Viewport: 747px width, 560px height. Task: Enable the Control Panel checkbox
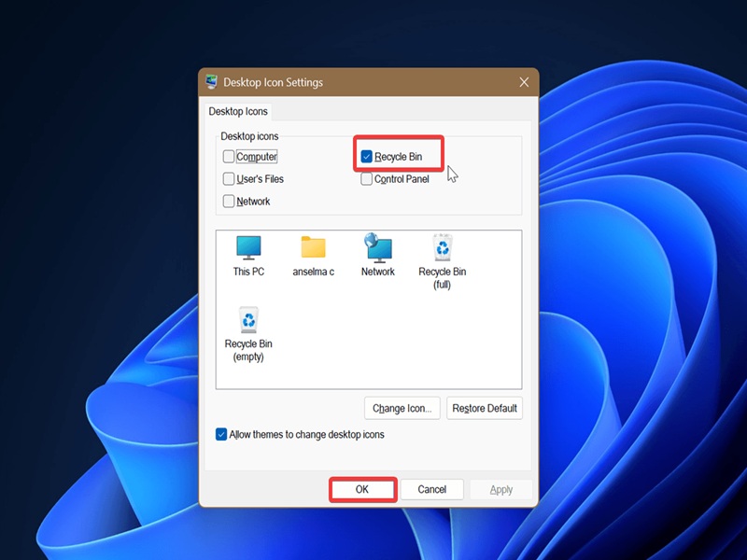(x=366, y=179)
